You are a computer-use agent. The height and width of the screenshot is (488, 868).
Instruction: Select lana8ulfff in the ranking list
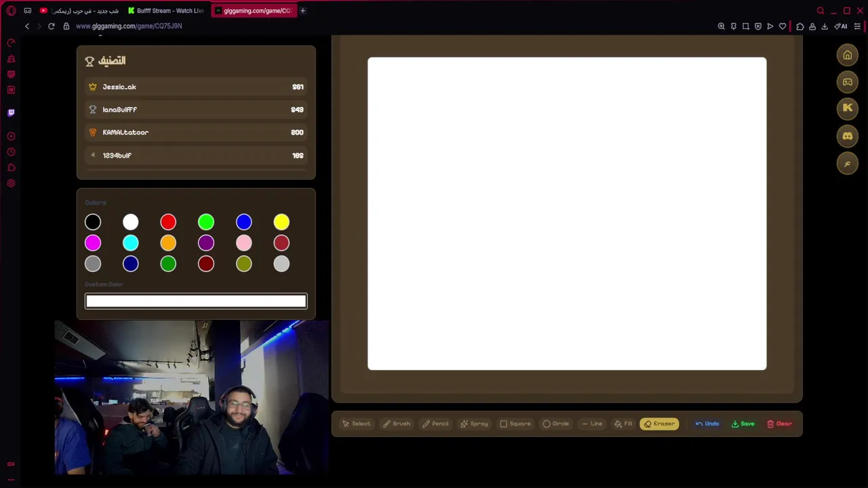click(x=196, y=110)
